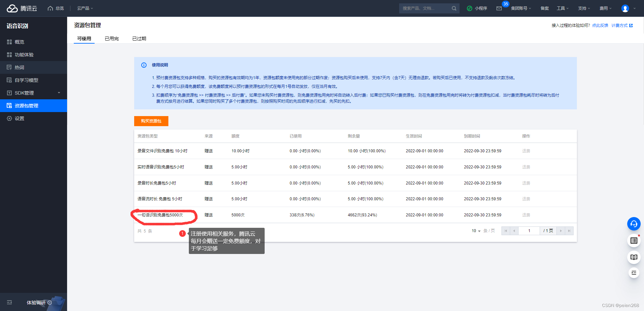Expand the avatar account chevron

pos(635,8)
